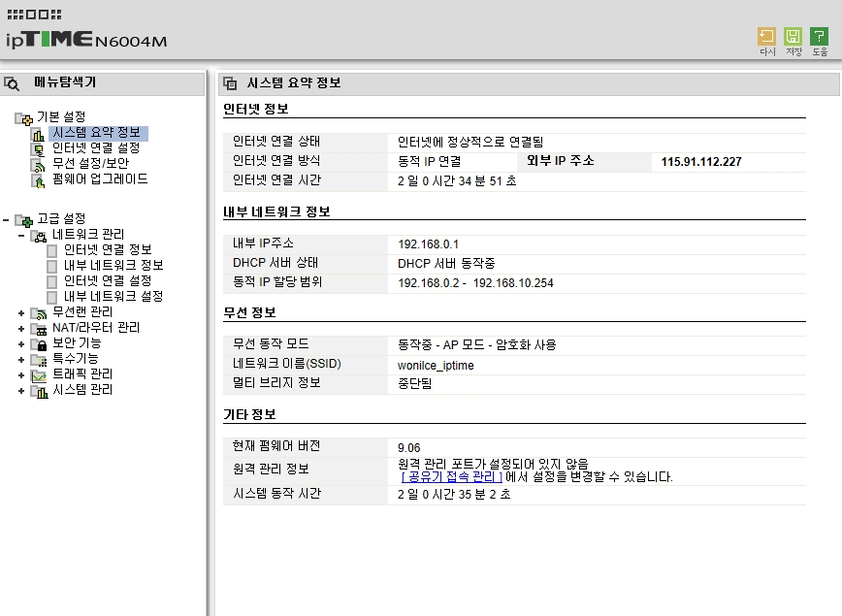Click the page icon beside 인터넷 연결 정보
Screen dimensions: 842x616
[52, 251]
